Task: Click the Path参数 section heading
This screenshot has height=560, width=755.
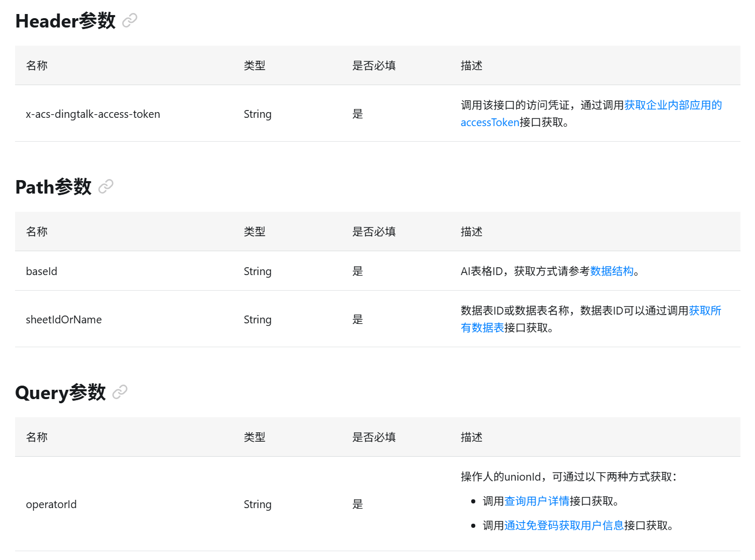Action: [53, 187]
